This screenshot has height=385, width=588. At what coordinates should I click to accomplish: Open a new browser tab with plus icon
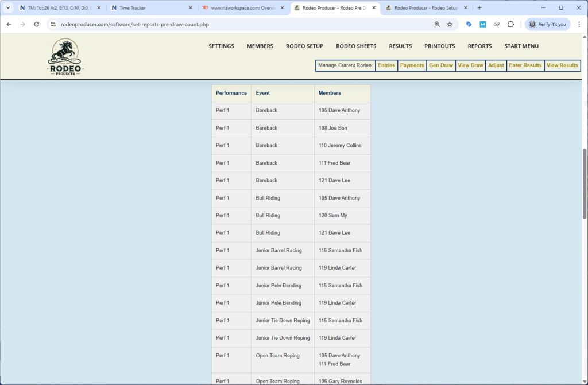(479, 8)
